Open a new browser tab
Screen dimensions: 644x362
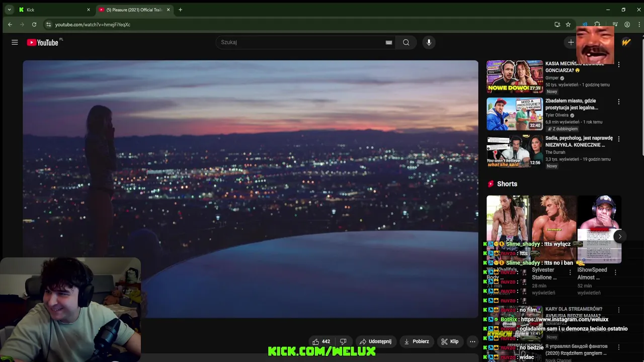180,10
